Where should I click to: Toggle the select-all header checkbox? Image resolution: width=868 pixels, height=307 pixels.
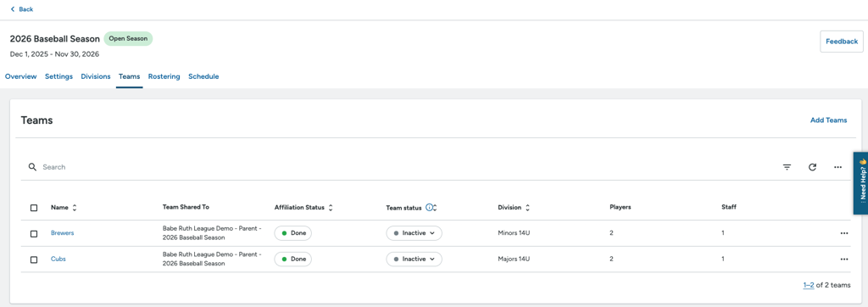[x=34, y=208]
